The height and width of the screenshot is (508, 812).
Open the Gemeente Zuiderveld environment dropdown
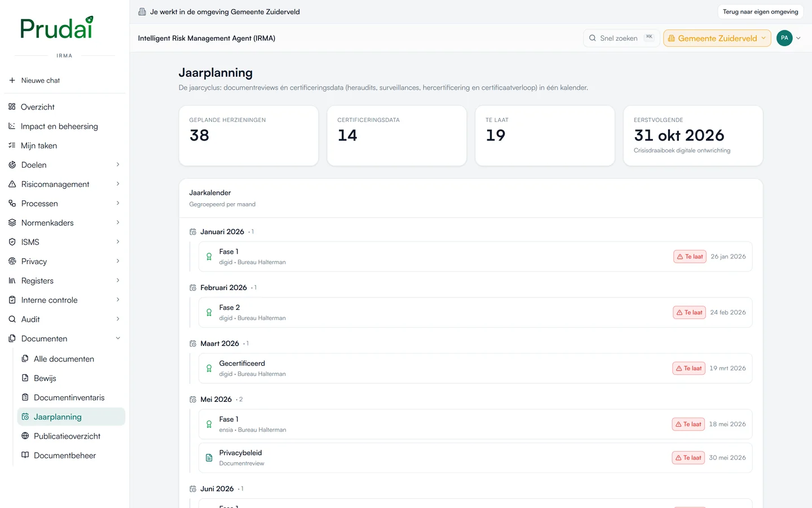pyautogui.click(x=717, y=38)
